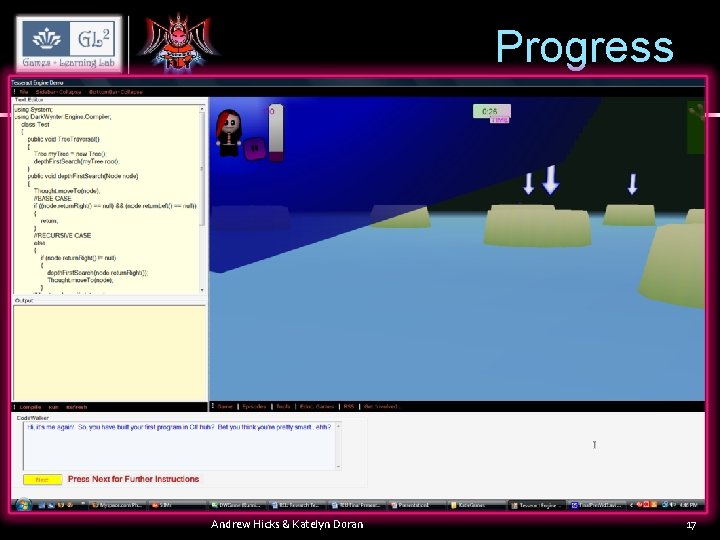Click the code editor scrollbar thumb
Viewport: 720px width, 540px height.
202,169
